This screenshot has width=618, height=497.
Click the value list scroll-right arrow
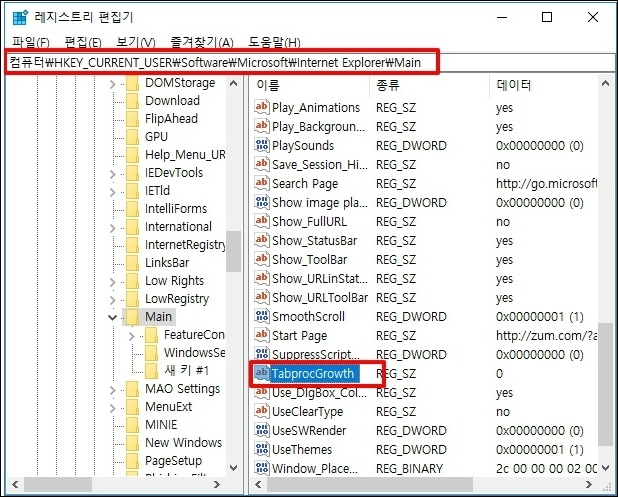[x=589, y=484]
